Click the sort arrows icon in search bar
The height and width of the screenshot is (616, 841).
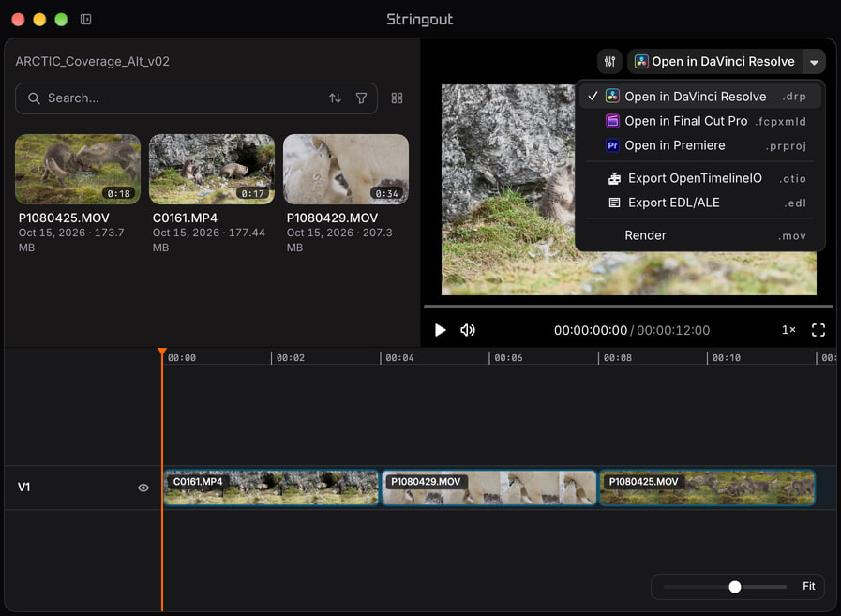(336, 98)
